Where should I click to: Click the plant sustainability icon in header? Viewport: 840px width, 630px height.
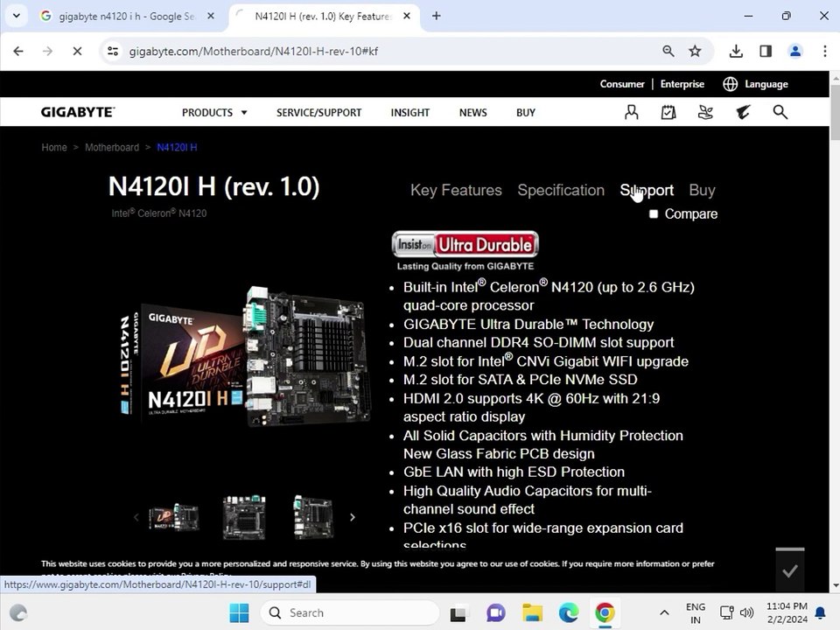(705, 112)
